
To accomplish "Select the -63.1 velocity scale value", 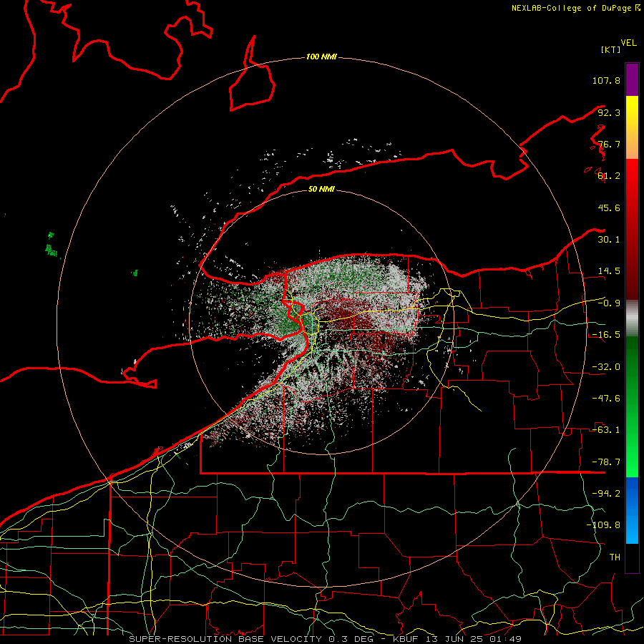I will point(606,430).
